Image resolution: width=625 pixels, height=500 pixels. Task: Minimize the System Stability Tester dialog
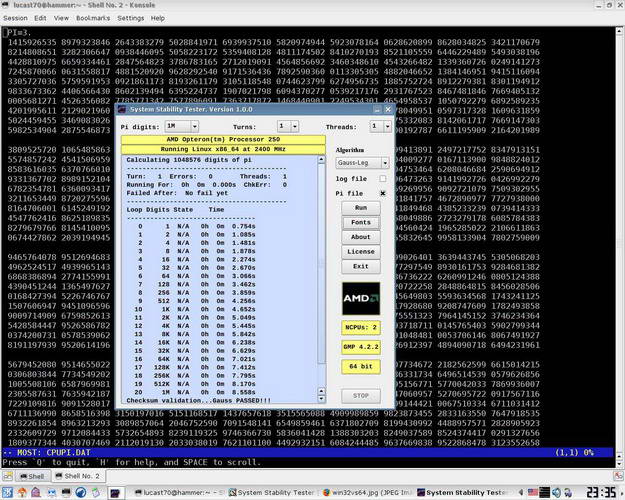377,109
